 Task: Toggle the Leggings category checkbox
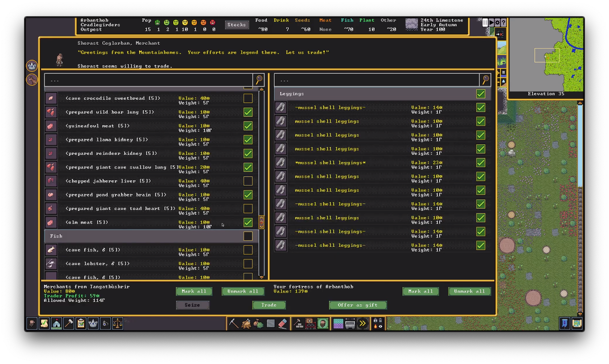(481, 94)
